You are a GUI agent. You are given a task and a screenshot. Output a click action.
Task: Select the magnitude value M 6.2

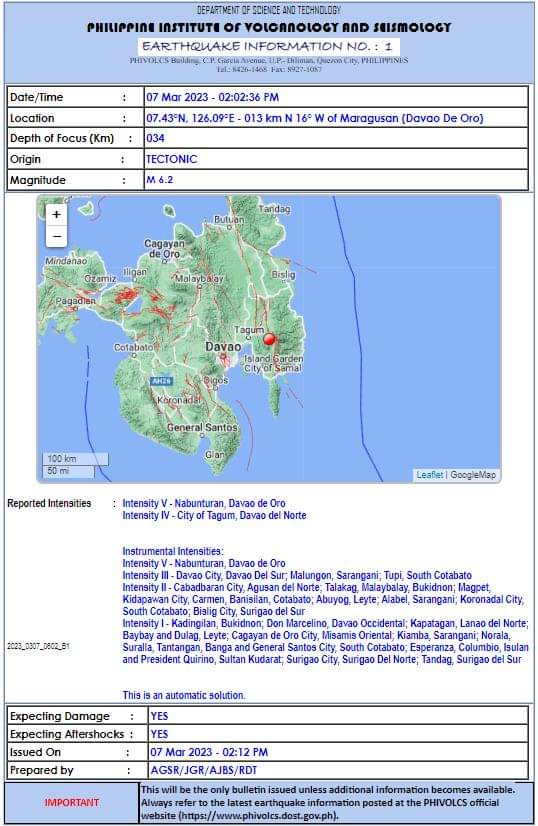coord(160,180)
